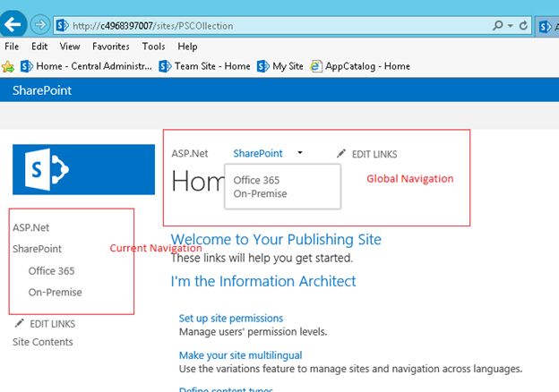This screenshot has height=392, width=559.
Task: Open the Edit menu
Action: click(39, 47)
